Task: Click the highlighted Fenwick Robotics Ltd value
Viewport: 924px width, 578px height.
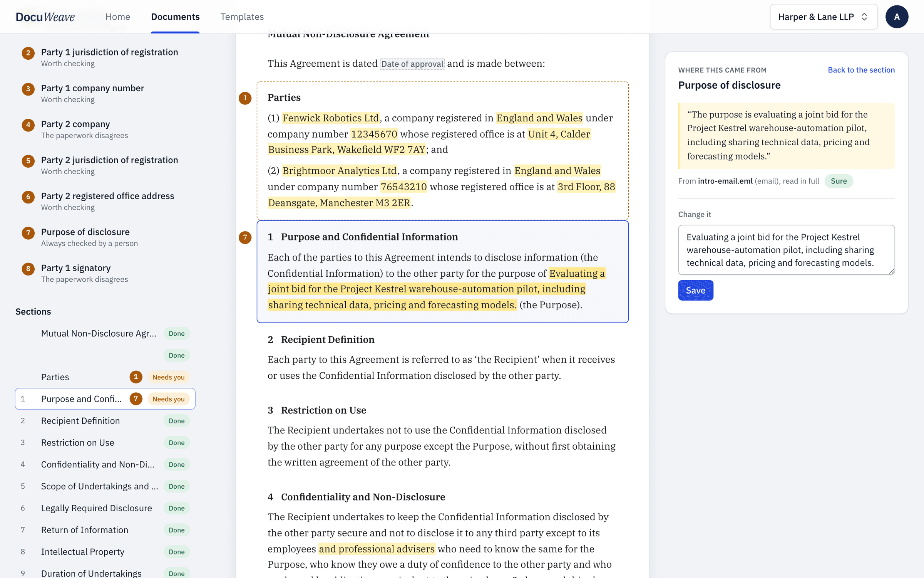Action: [x=331, y=118]
